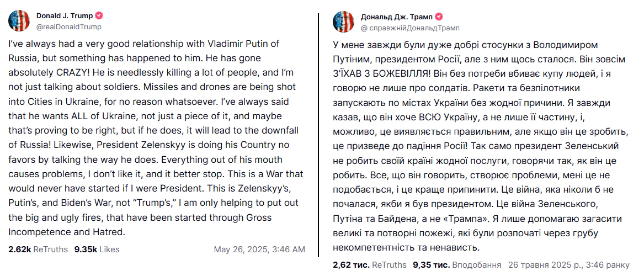644x276 pixels.
Task: Click the @realDonaldTrump handle
Action: (68, 26)
